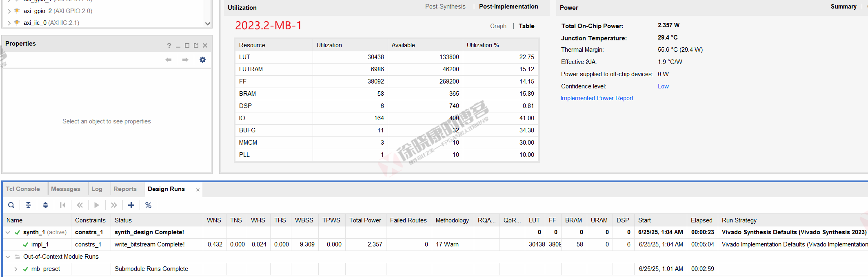Viewport: 868px width, 277px height.
Task: Switch to Messages tab
Action: click(x=66, y=189)
